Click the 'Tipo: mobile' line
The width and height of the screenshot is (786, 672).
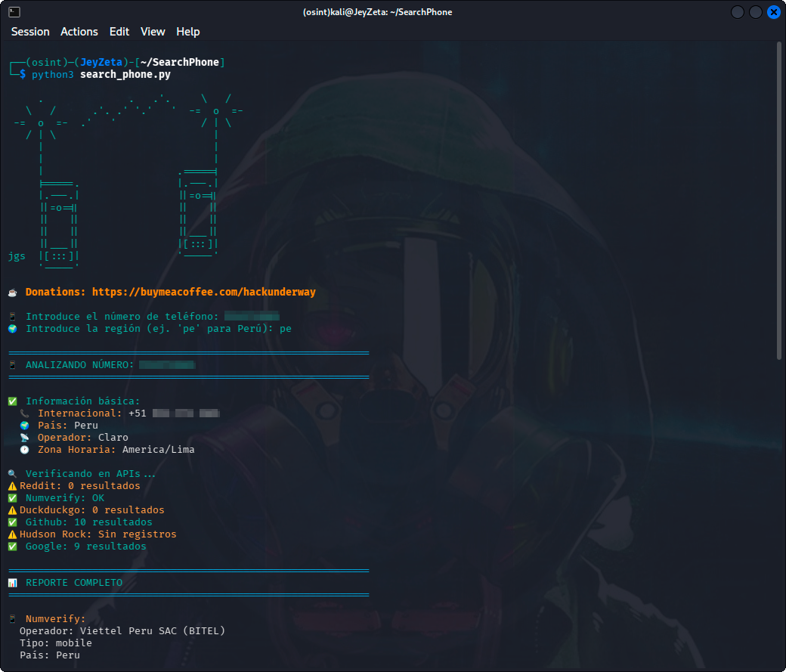56,643
